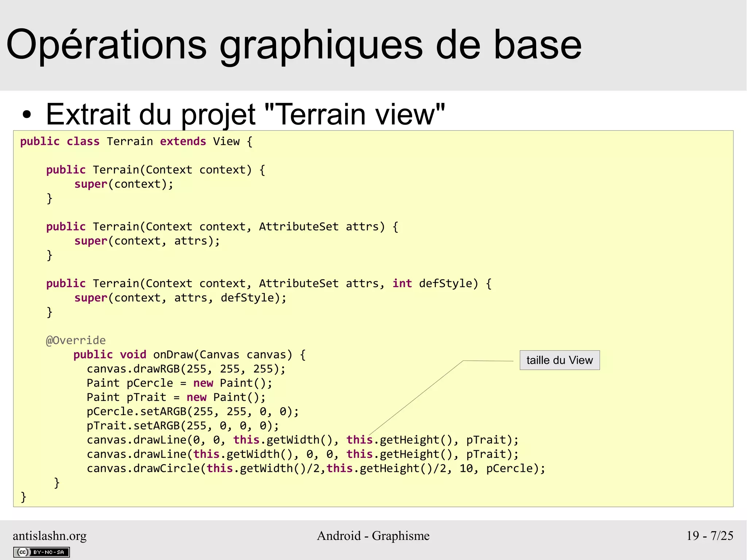Click the line 'pCercle.setARGB(255, 255, 0, 0);'
Viewport: 747px width, 560px height.
point(193,412)
